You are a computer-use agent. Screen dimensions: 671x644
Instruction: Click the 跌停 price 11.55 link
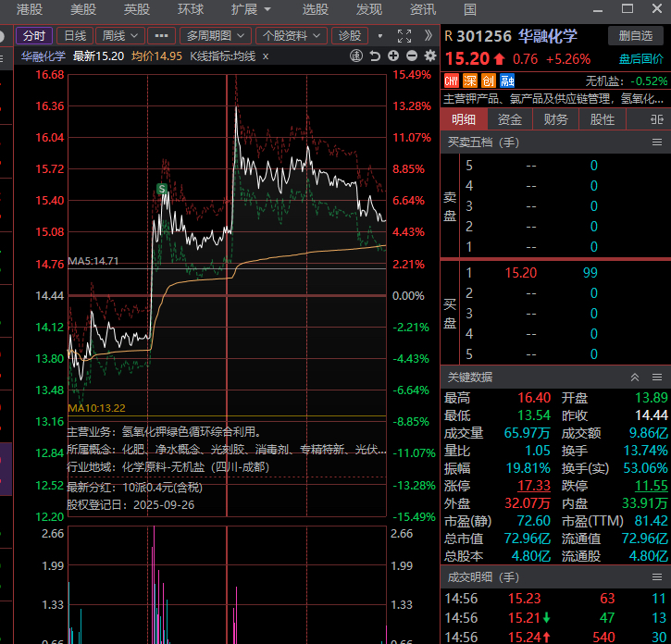click(651, 486)
